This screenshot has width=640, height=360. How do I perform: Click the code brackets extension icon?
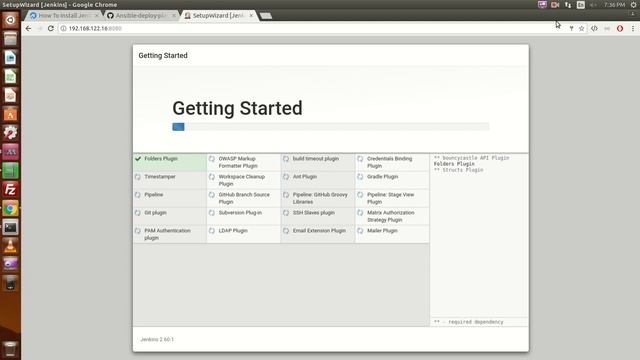click(x=594, y=29)
